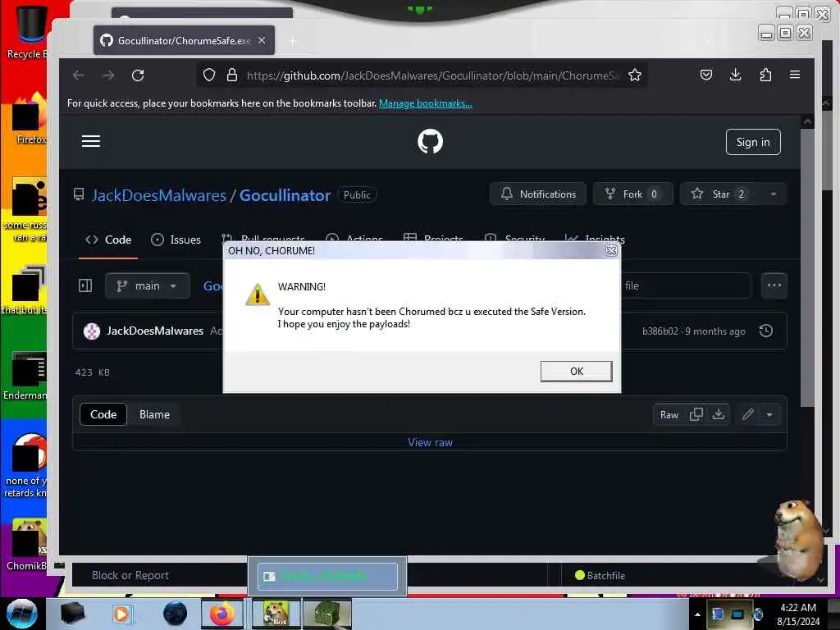
Task: Open the Firefox downloads panel
Action: 736,75
